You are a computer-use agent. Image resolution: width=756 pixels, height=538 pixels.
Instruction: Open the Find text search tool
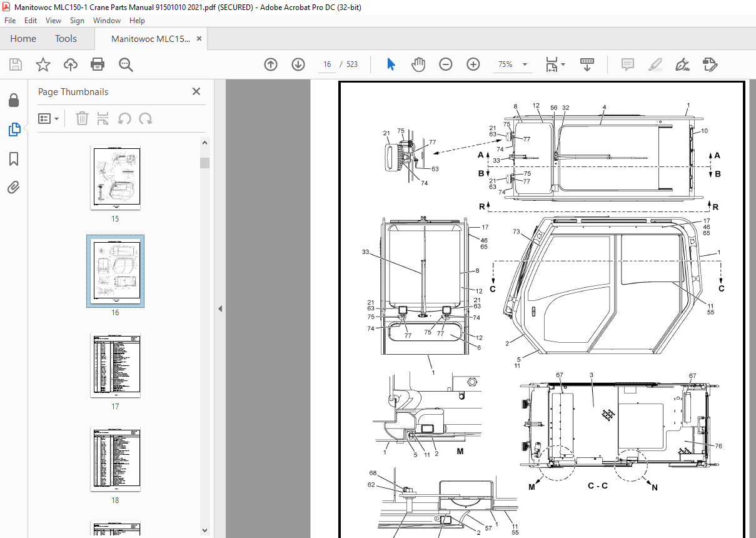(126, 64)
